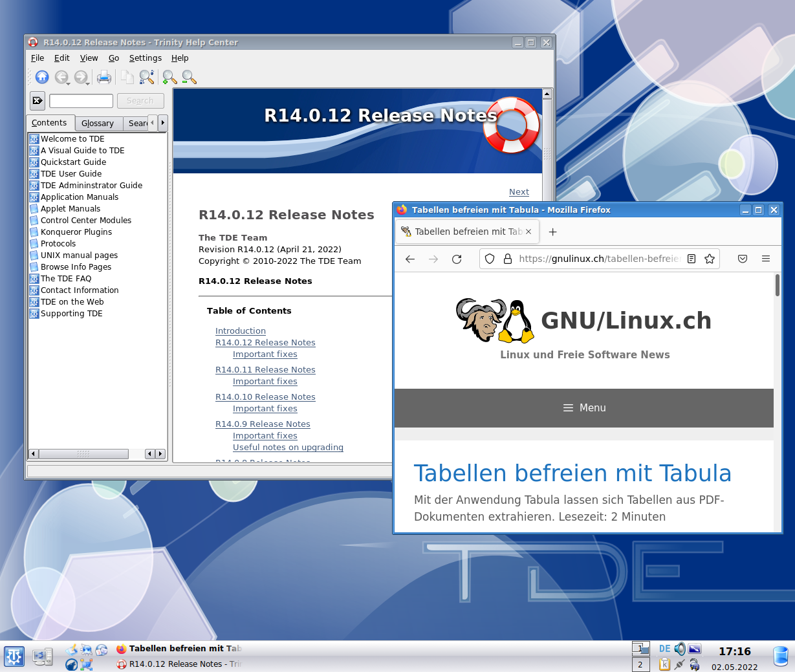Activate Tabellen befreien taskbar entry

(x=180, y=649)
